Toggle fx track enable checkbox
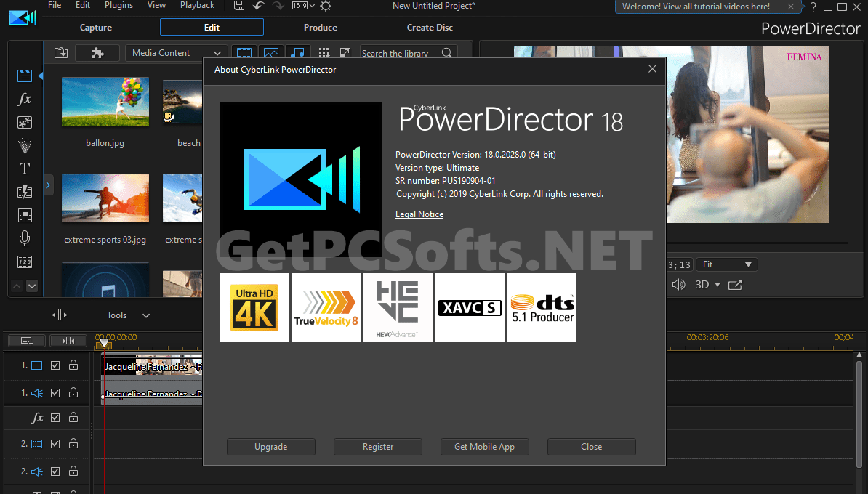 point(55,418)
